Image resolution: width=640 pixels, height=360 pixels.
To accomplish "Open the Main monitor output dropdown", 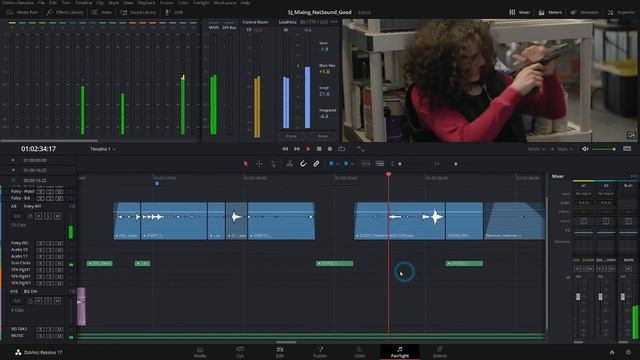I will click(x=565, y=149).
